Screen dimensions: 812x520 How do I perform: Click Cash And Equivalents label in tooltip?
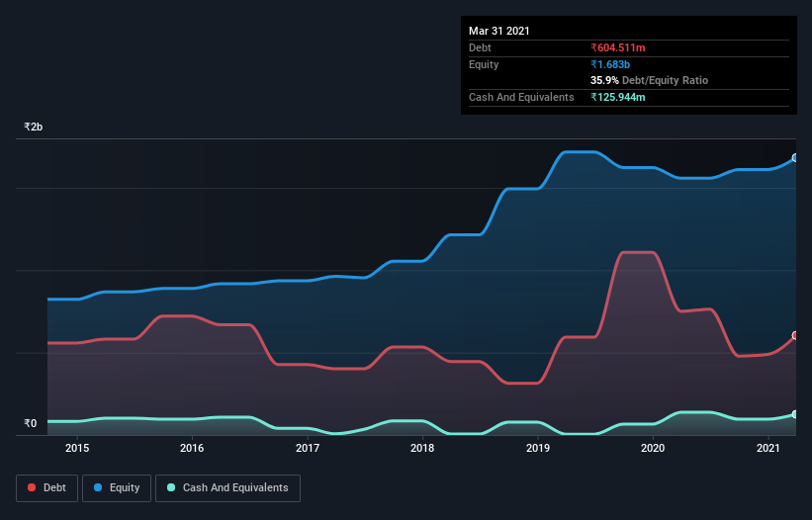521,97
